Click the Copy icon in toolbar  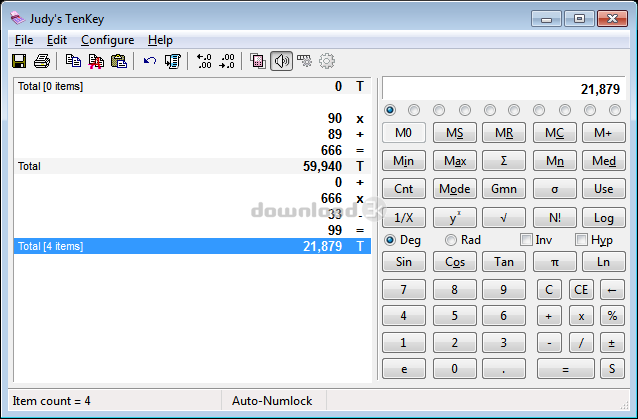pyautogui.click(x=73, y=62)
